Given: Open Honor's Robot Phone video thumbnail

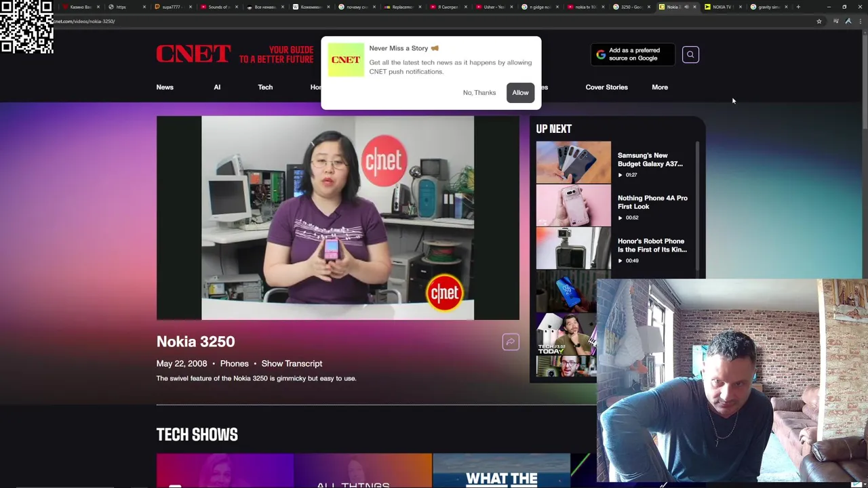Looking at the screenshot, I should [573, 248].
